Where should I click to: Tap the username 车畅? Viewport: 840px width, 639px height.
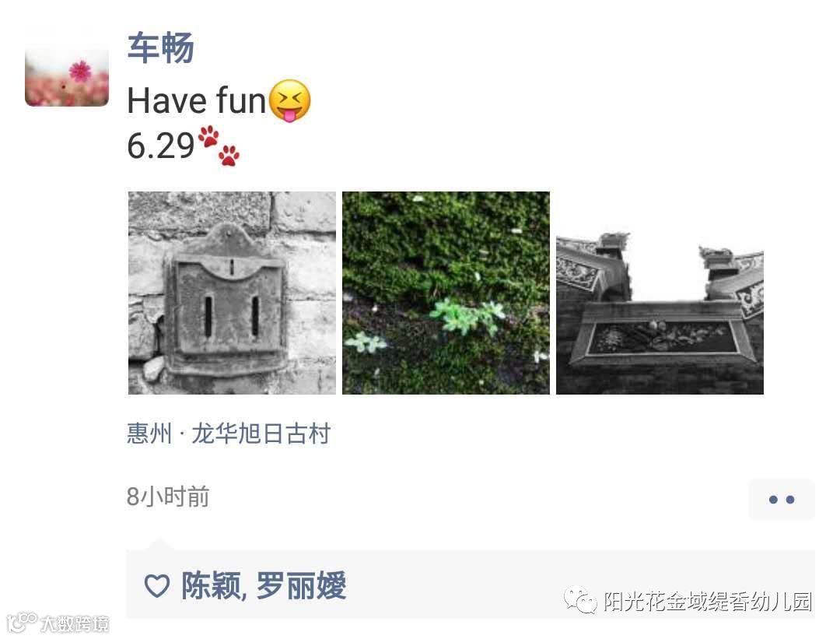pos(160,47)
